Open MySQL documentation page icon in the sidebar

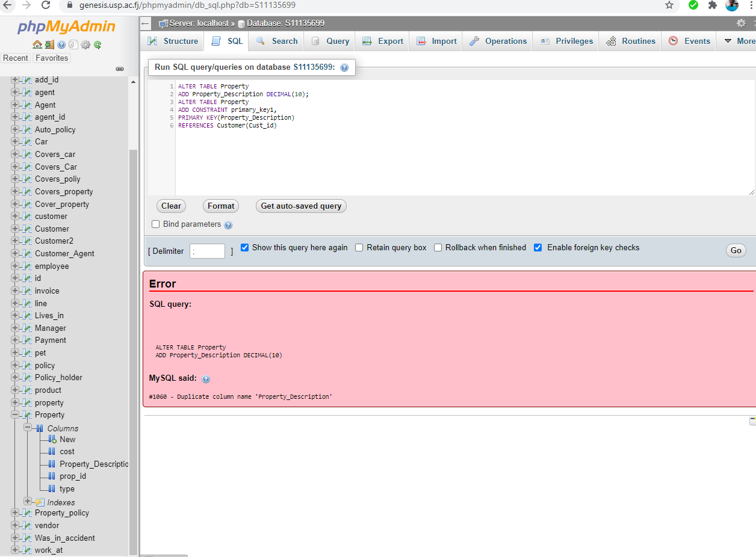[73, 45]
